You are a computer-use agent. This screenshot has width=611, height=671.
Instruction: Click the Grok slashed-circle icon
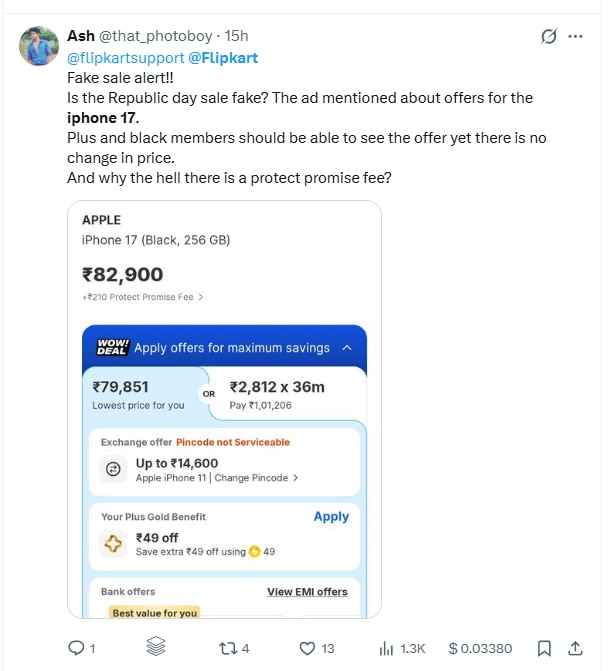point(548,37)
